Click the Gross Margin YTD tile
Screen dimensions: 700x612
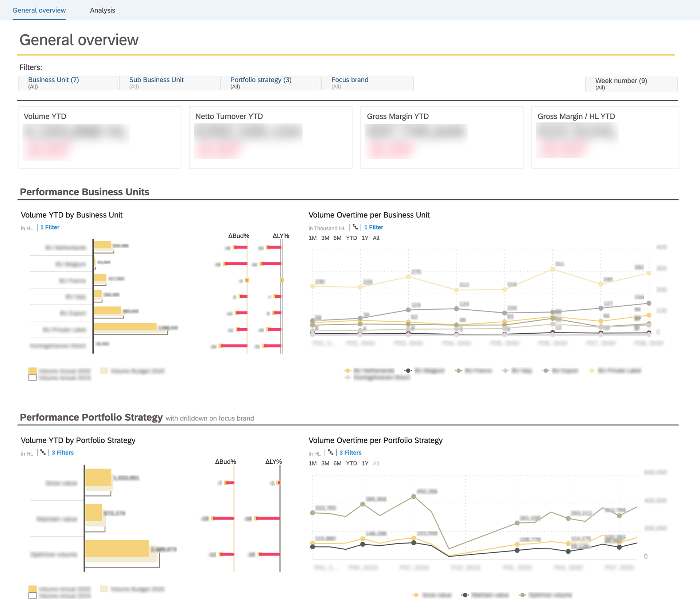pos(442,137)
